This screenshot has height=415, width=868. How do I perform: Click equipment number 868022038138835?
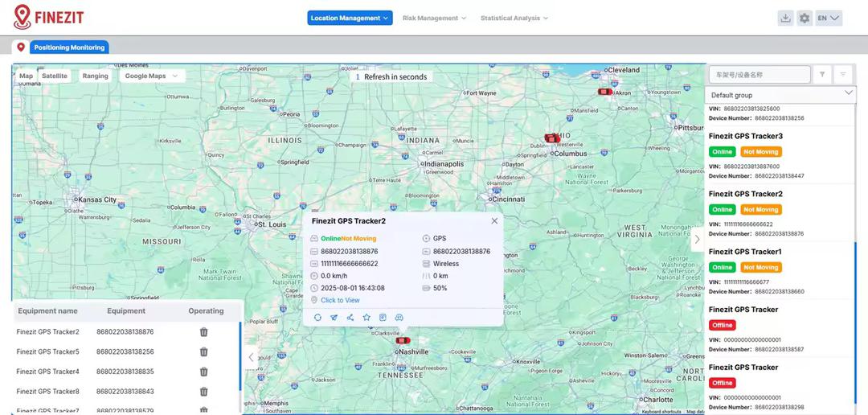pos(125,372)
